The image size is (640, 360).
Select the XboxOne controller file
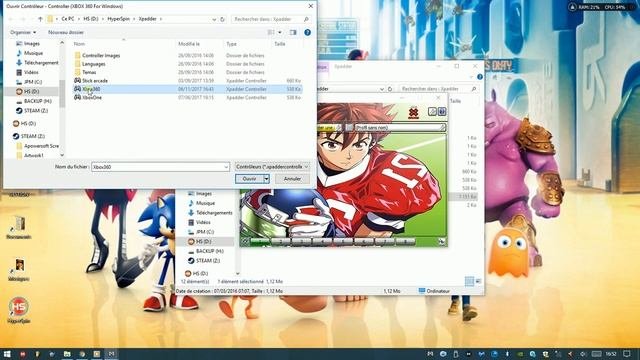[x=92, y=98]
